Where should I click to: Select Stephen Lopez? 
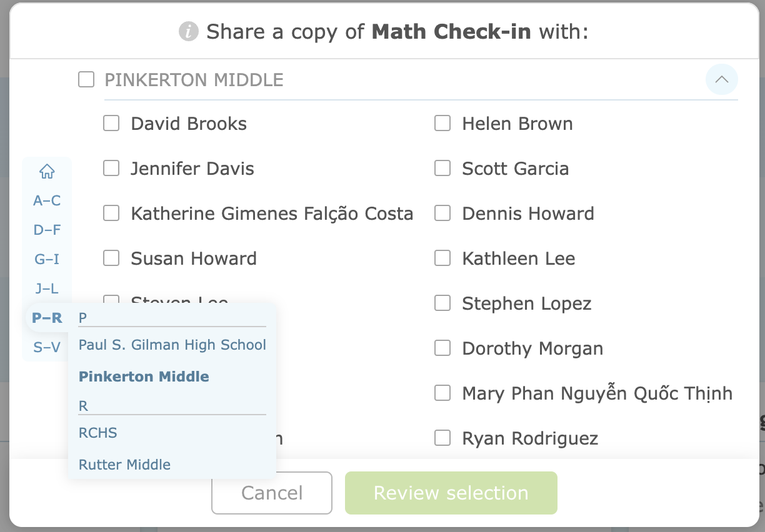pyautogui.click(x=442, y=303)
